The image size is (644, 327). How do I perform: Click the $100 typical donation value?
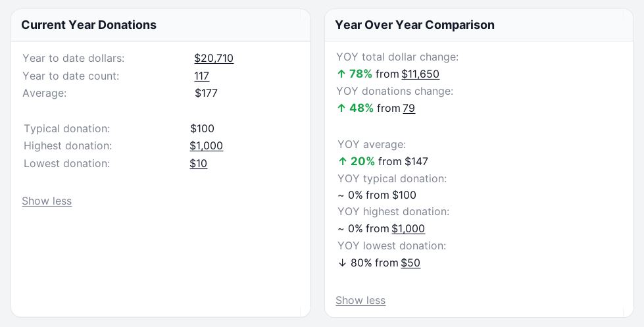pos(202,128)
